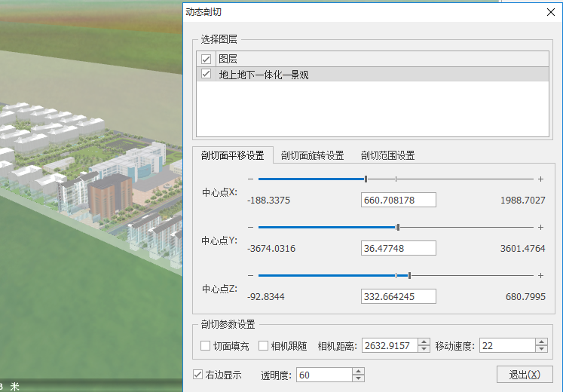Image resolution: width=563 pixels, height=392 pixels.
Task: Close the 动态剖切 dialog
Action: (x=549, y=12)
